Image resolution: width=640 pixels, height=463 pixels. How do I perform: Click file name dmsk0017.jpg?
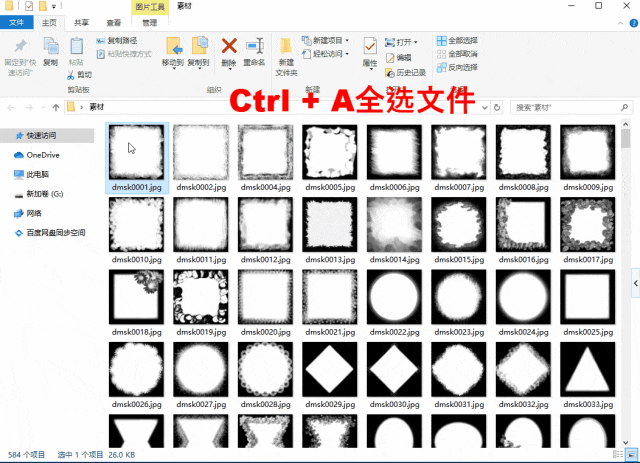pos(588,260)
